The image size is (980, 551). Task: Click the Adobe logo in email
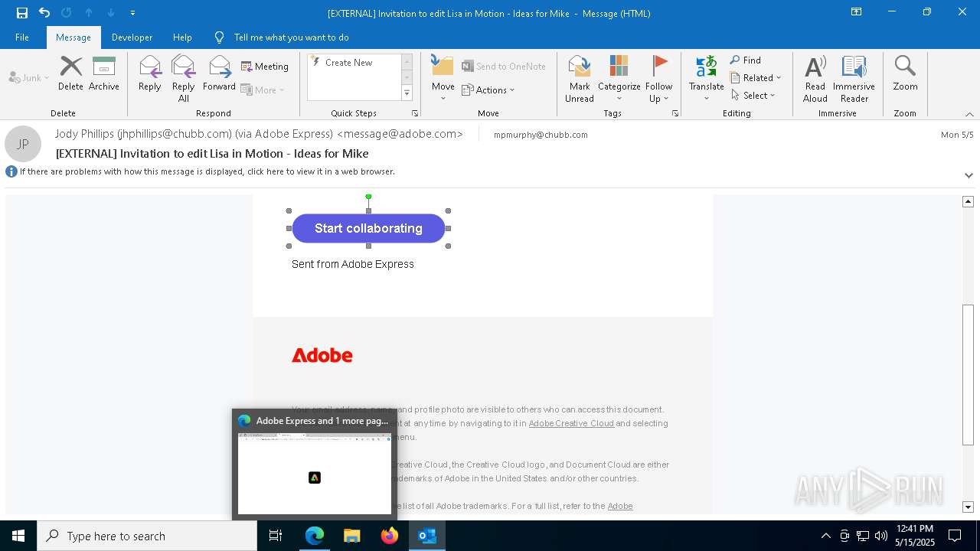point(322,355)
